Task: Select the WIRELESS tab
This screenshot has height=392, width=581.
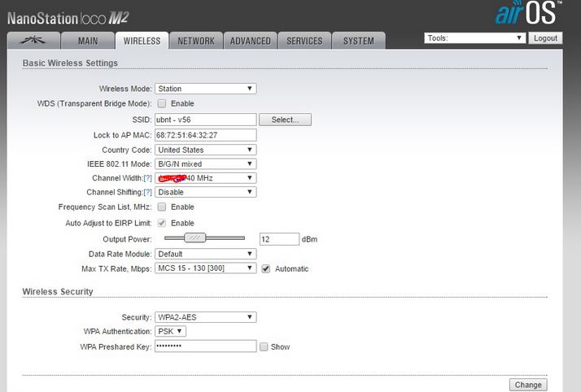Action: (142, 41)
